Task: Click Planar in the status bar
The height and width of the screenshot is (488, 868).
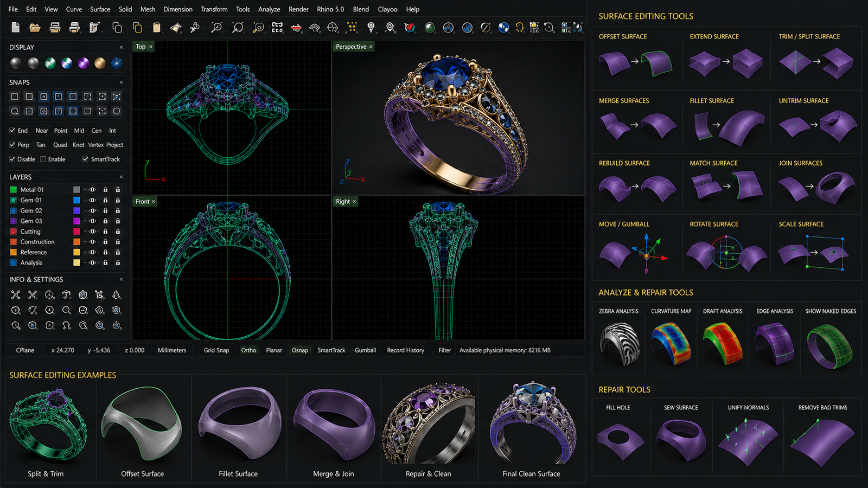Action: [x=274, y=350]
